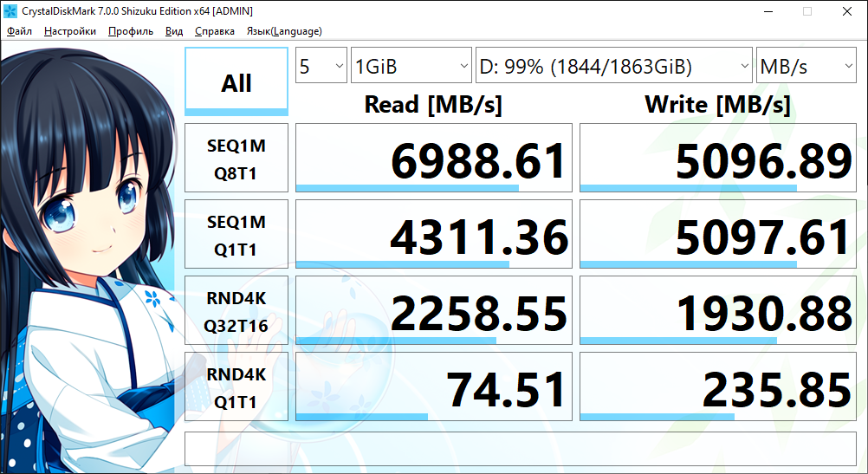Click the CrystalDiskMark app icon in title bar
The height and width of the screenshot is (474, 868).
pyautogui.click(x=10, y=11)
